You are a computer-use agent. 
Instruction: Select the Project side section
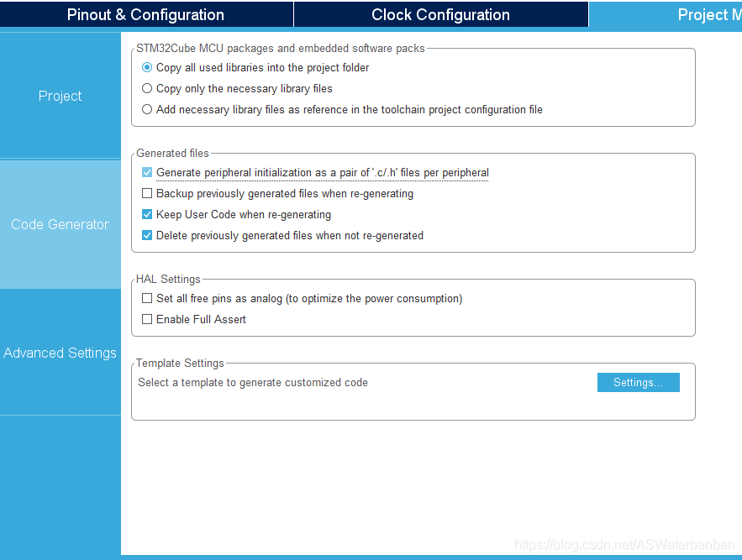[61, 96]
